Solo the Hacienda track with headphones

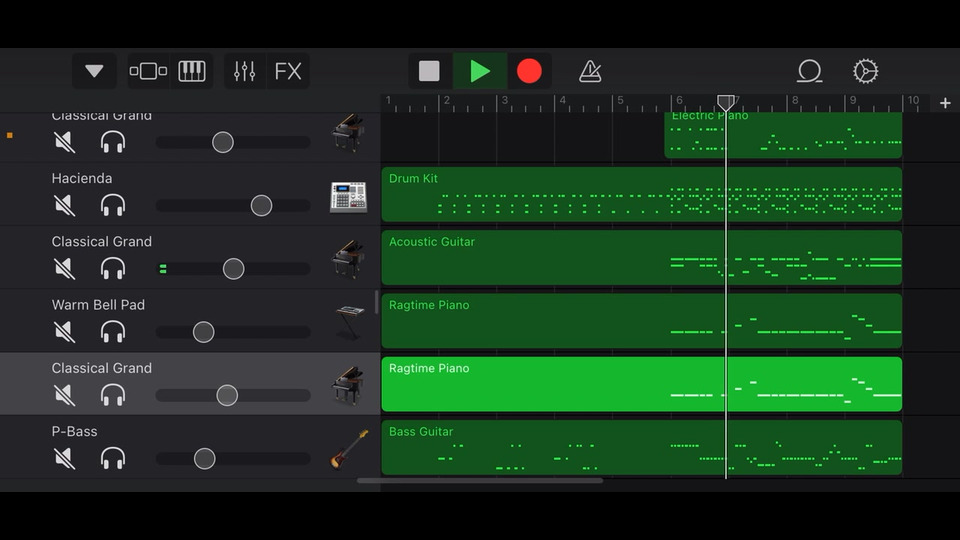[x=113, y=205]
